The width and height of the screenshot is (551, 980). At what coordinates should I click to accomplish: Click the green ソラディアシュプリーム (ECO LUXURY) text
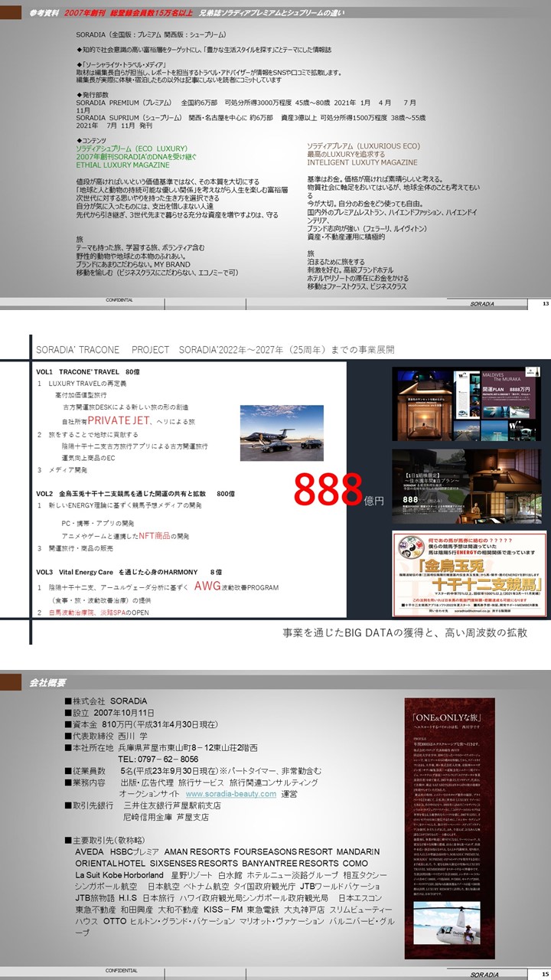(131, 149)
